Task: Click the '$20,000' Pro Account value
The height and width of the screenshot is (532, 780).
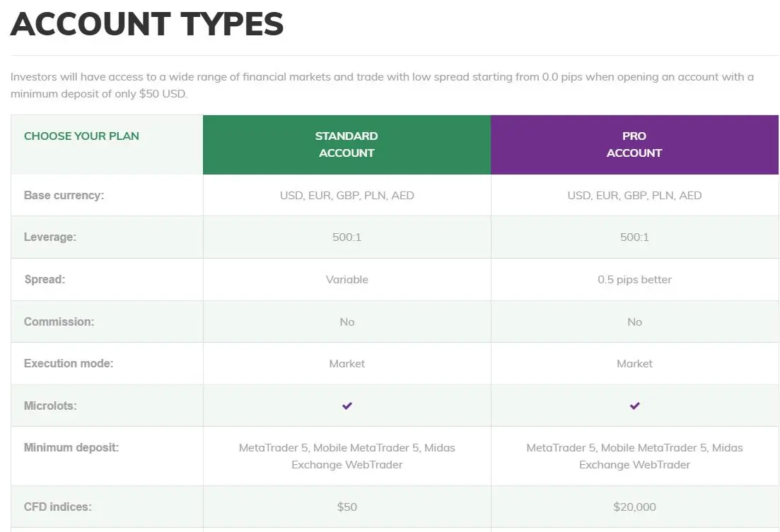Action: click(634, 507)
